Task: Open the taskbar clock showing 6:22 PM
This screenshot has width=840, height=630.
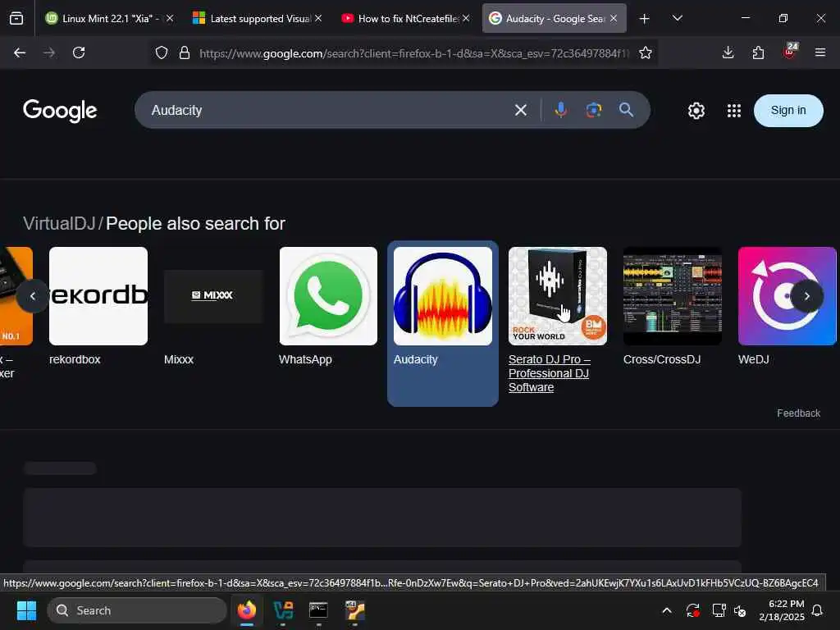Action: (x=781, y=610)
